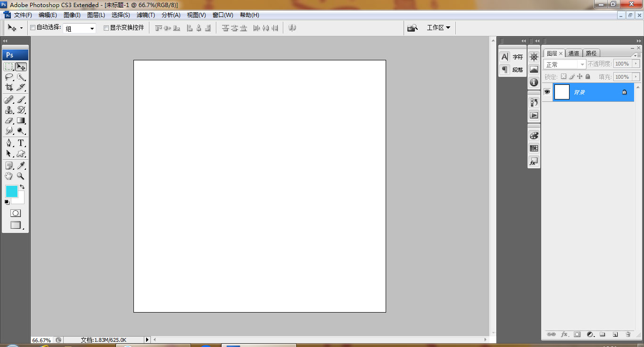The height and width of the screenshot is (347, 644).
Task: Open 段落 paragraph panel
Action: click(512, 70)
